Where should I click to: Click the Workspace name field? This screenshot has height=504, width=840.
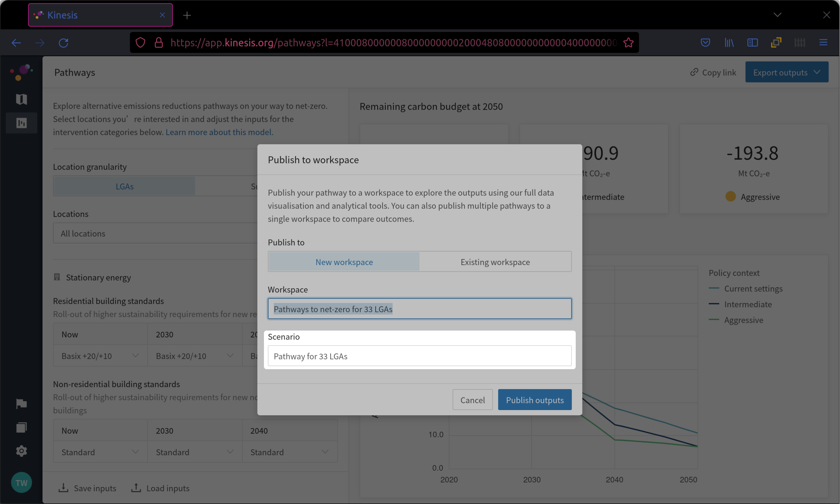420,309
